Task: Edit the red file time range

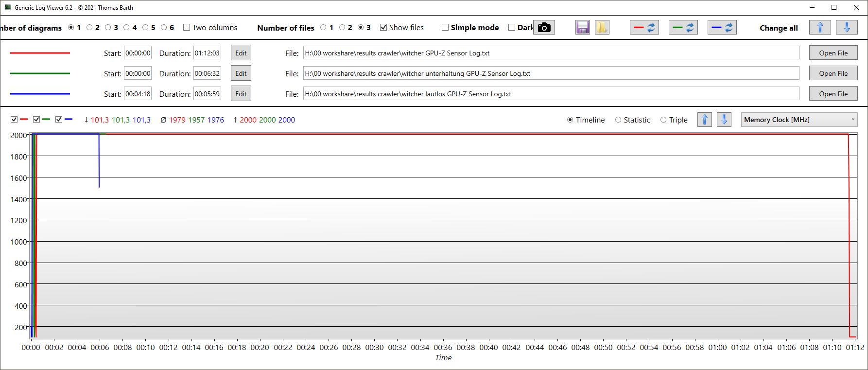Action: click(241, 53)
